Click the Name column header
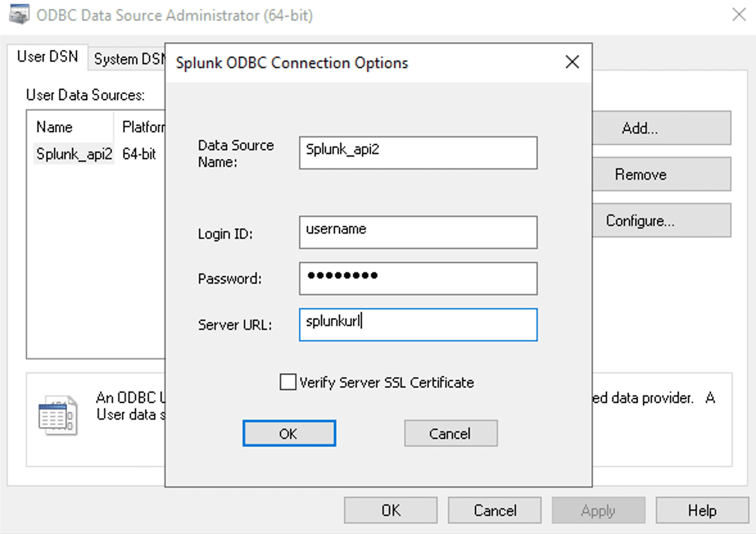This screenshot has width=756, height=534. [55, 127]
